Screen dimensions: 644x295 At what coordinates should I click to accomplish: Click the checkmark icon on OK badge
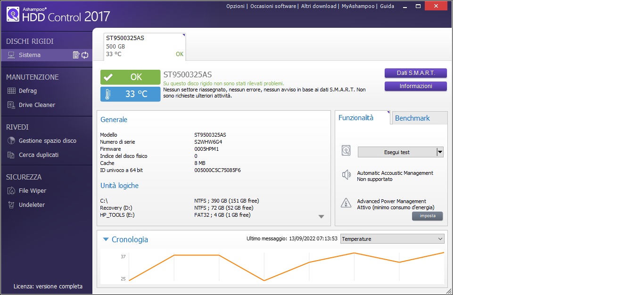(108, 77)
